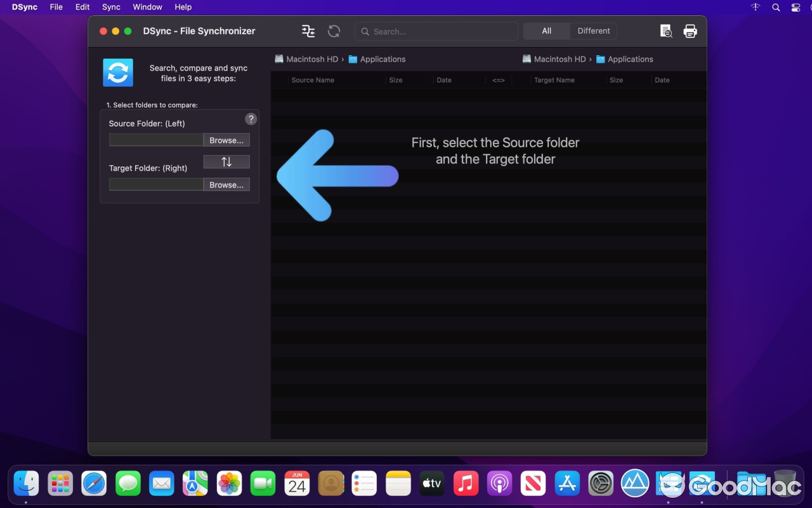Select the Applications folder icon in left breadcrumb
Viewport: 812px width, 508px height.
(353, 58)
